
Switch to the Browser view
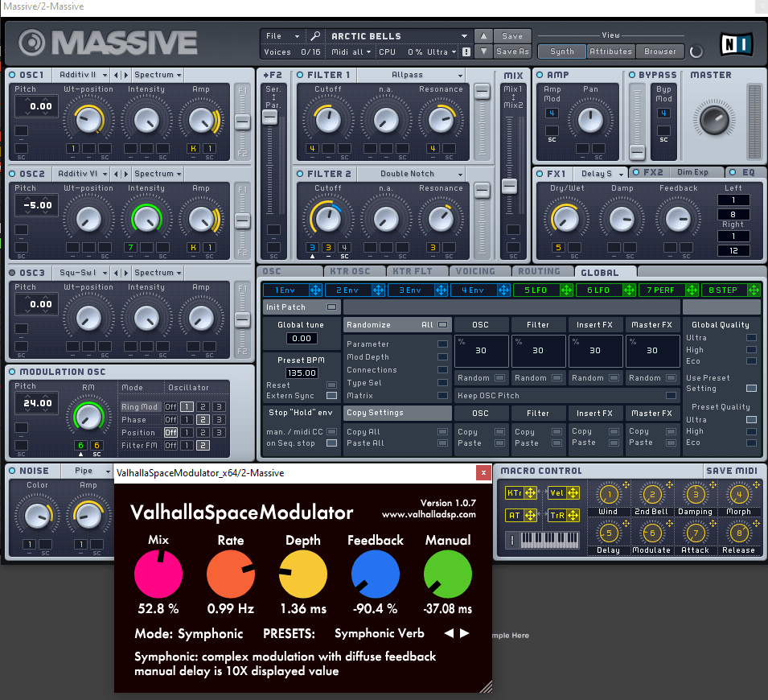click(x=659, y=51)
